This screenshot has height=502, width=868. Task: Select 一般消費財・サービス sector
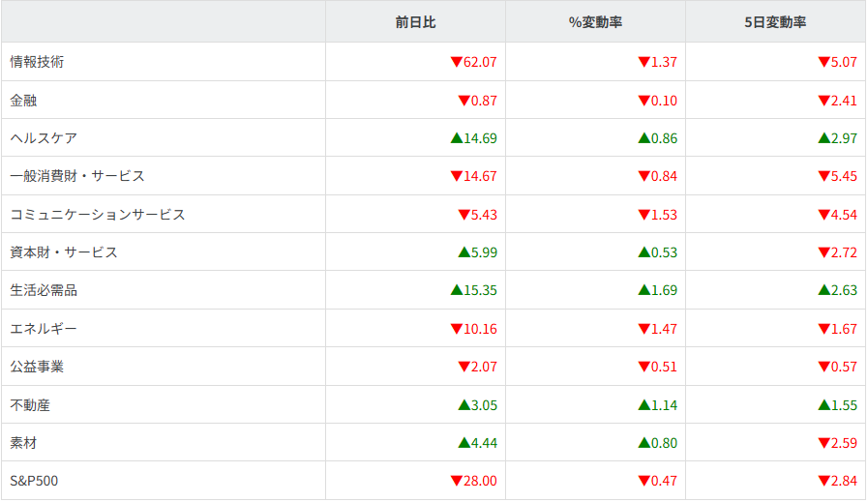(77, 176)
